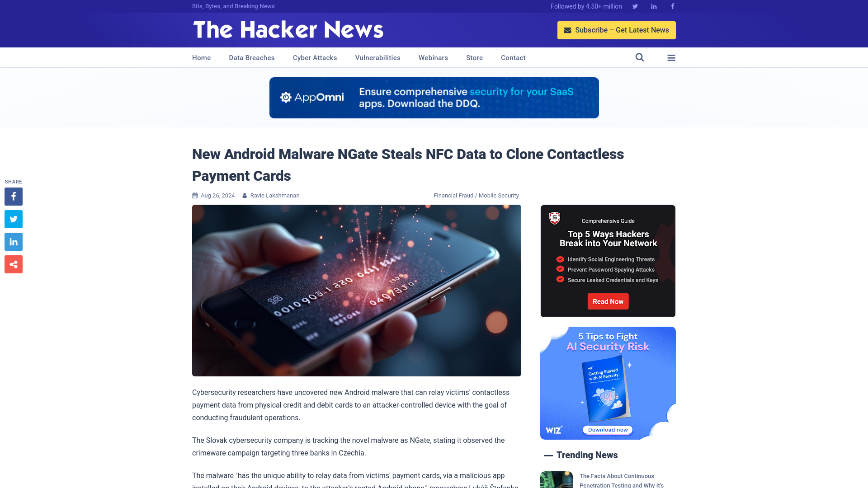The width and height of the screenshot is (868, 488).
Task: Click the Trending News article thumbnail
Action: pyautogui.click(x=556, y=480)
